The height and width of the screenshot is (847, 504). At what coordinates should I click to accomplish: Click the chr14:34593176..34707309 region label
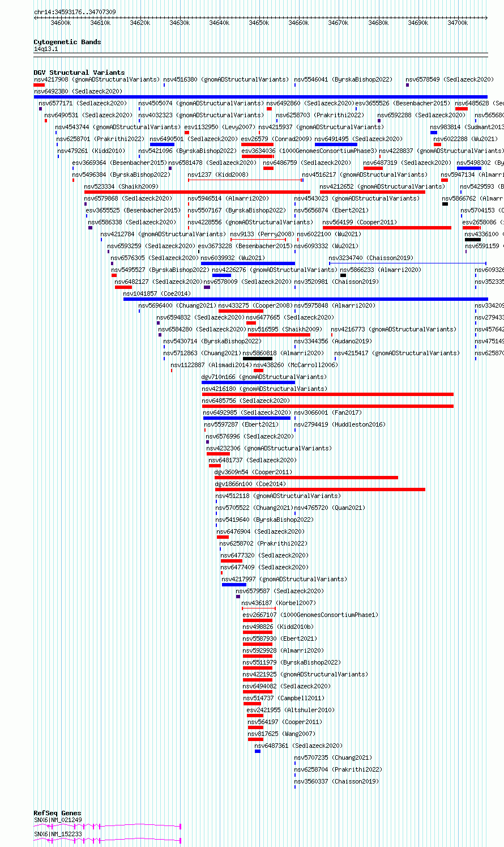(x=75, y=12)
